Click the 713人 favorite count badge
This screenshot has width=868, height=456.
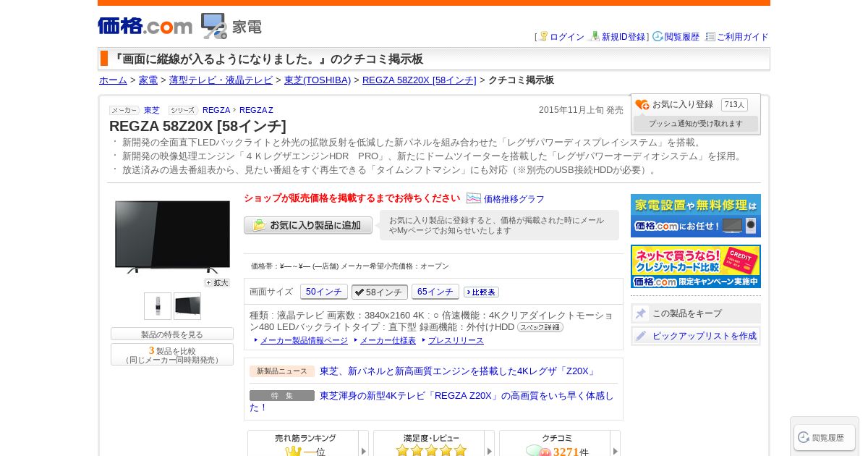pos(734,105)
